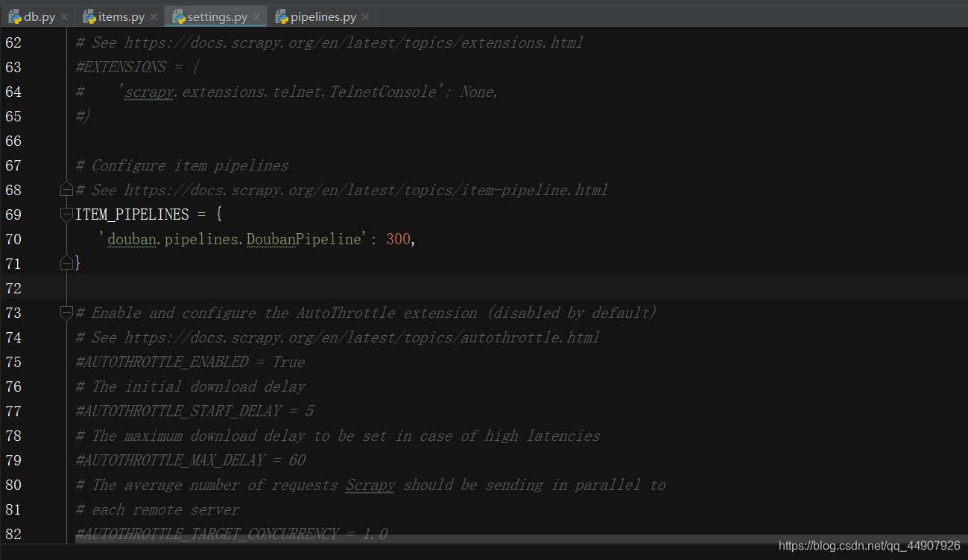Click the Python file icon on pipelines.py tab
The height and width of the screenshot is (560, 968).
281,16
